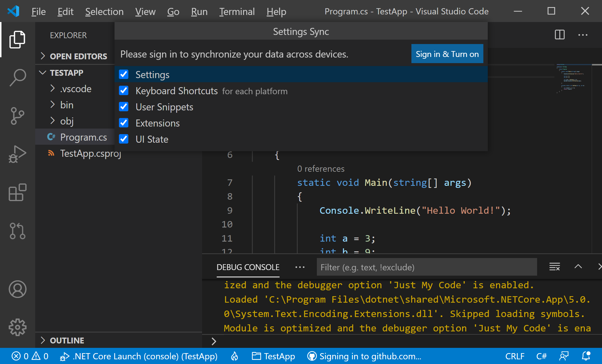Screen dimensions: 602x364
Task: Open the Accounts menu icon
Action: [18, 289]
